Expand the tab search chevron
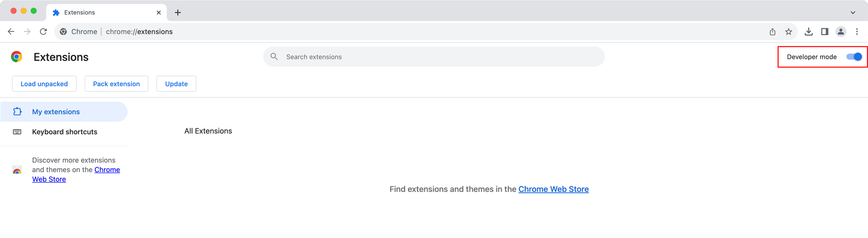 coord(853,12)
